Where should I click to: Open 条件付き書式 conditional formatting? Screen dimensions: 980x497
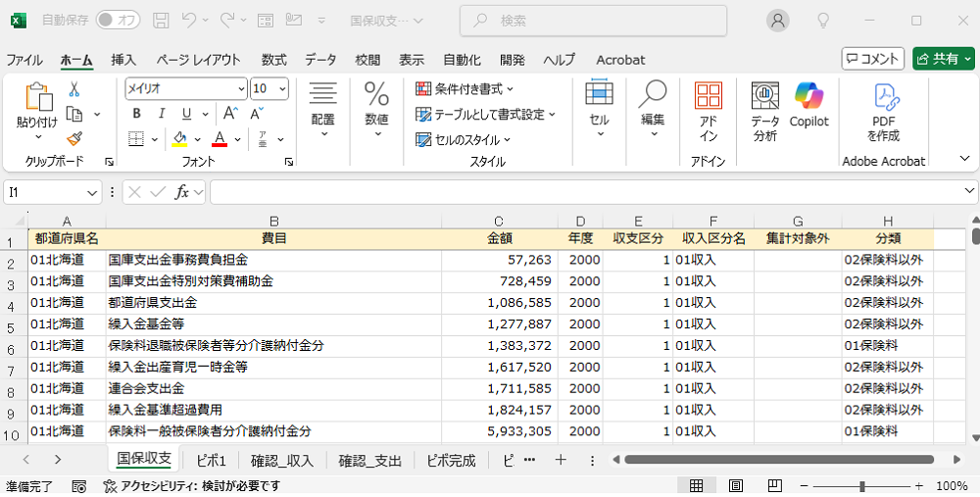click(x=465, y=89)
